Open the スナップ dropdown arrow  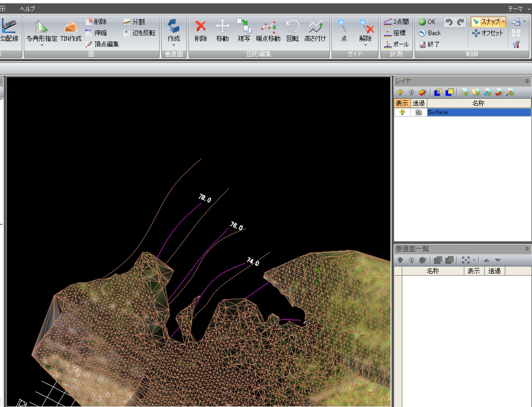(504, 22)
